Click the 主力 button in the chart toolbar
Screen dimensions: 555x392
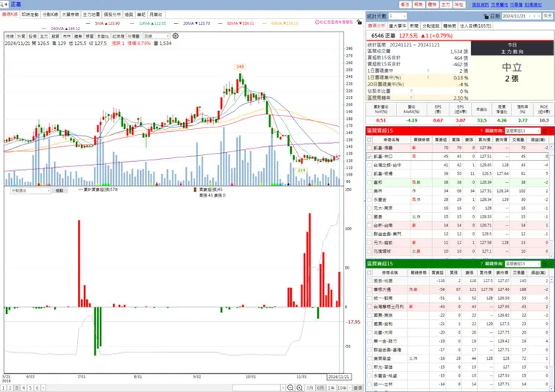point(44,36)
